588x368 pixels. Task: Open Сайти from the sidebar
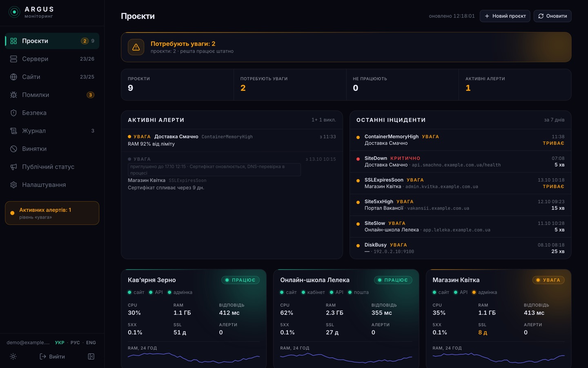click(x=52, y=77)
